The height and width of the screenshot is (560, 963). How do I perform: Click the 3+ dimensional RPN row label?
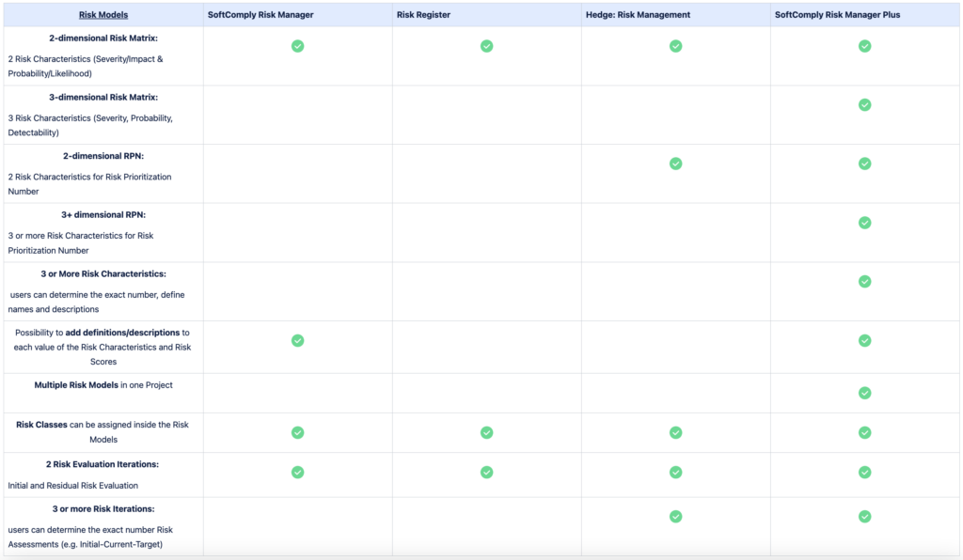102,214
